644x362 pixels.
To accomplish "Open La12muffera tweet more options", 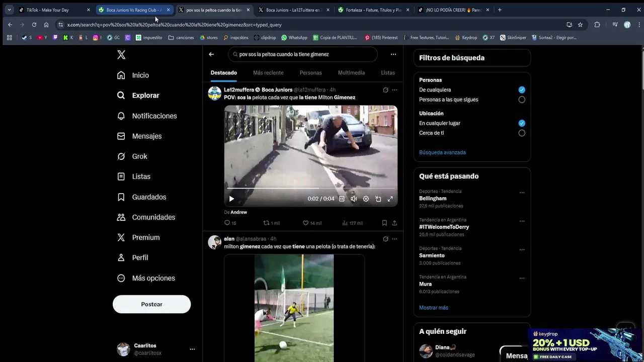I will [x=394, y=90].
